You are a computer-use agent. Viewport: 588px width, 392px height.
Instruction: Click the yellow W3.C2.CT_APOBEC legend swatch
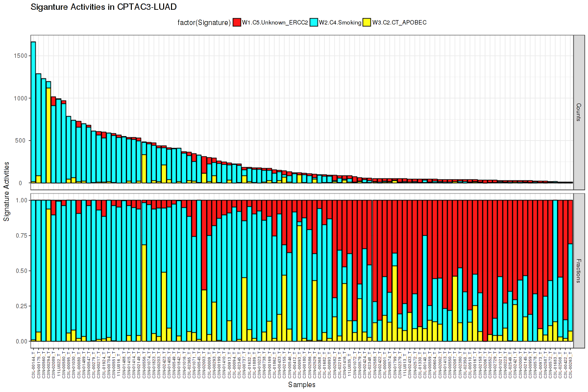pos(366,22)
